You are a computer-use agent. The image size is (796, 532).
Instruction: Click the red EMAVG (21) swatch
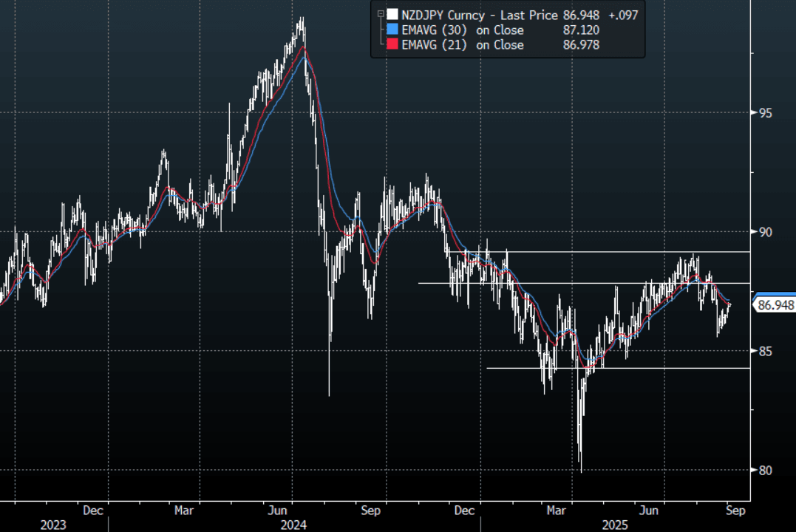[392, 45]
